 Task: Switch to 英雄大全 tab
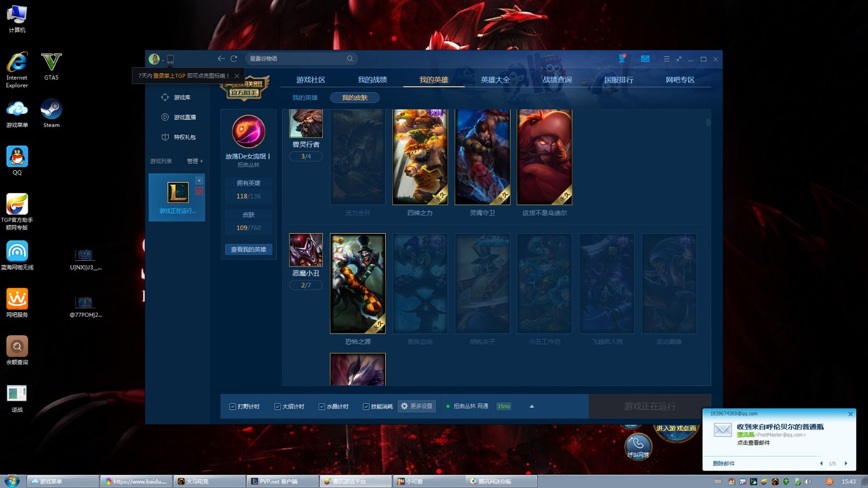[495, 80]
